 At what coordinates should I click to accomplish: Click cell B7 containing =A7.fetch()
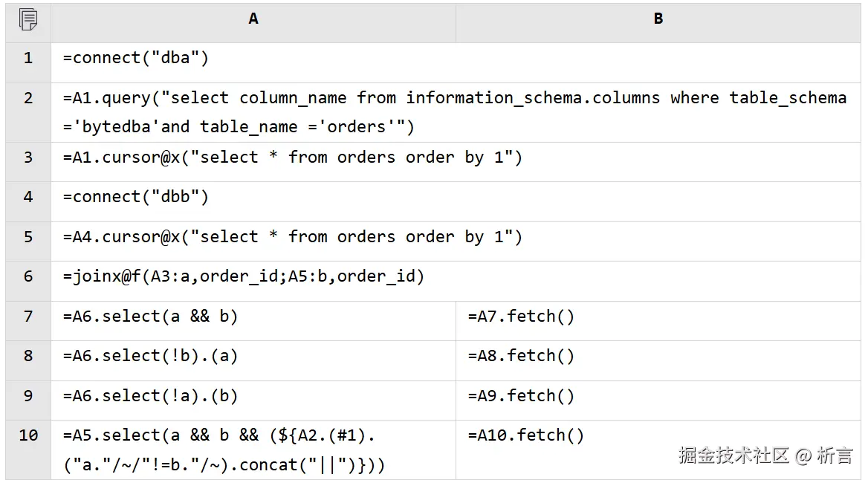pyautogui.click(x=521, y=317)
